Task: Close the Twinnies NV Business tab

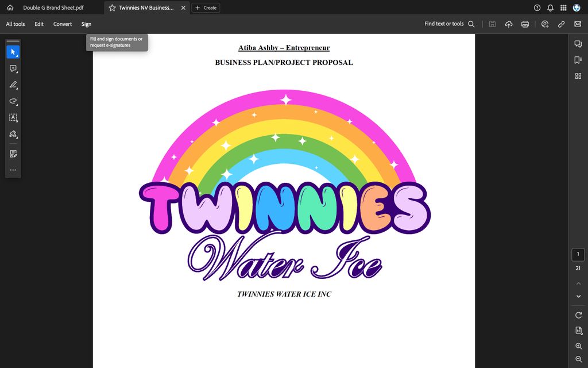Action: 183,7
